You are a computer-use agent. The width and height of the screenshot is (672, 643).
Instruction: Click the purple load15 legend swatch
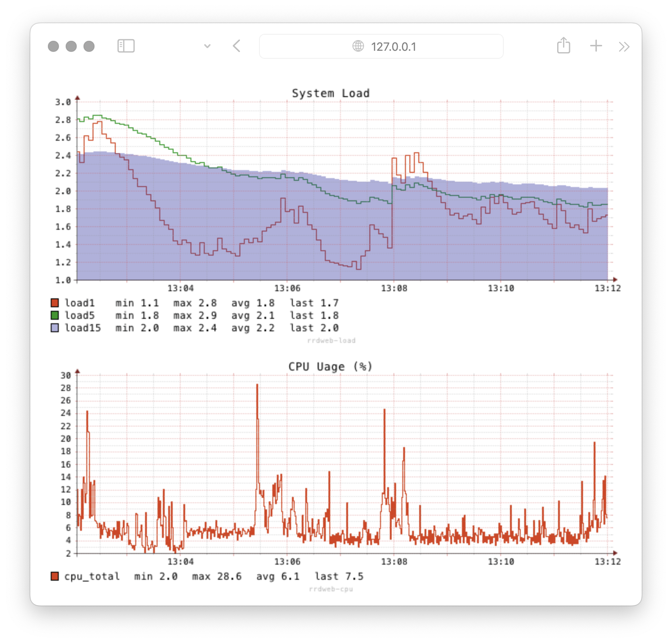[x=55, y=328]
